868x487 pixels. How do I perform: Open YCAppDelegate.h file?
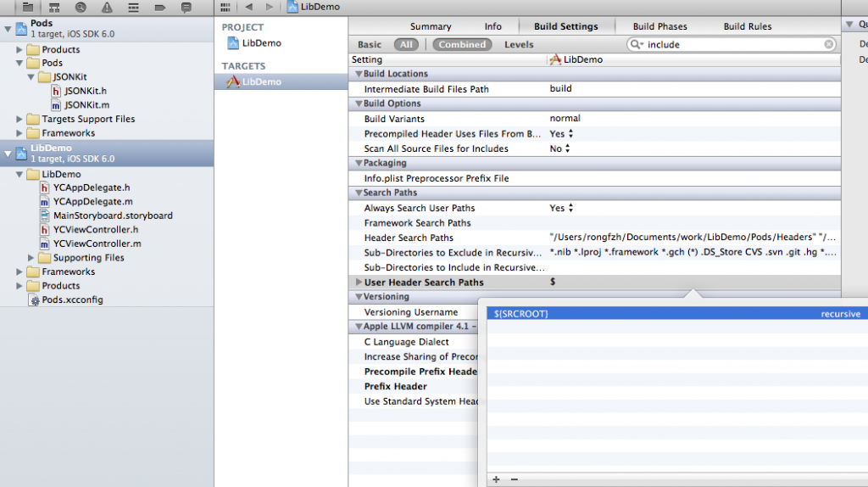[x=92, y=188]
